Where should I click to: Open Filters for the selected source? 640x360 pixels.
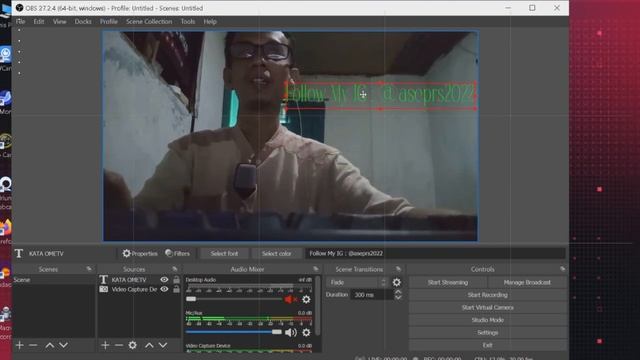tap(177, 253)
